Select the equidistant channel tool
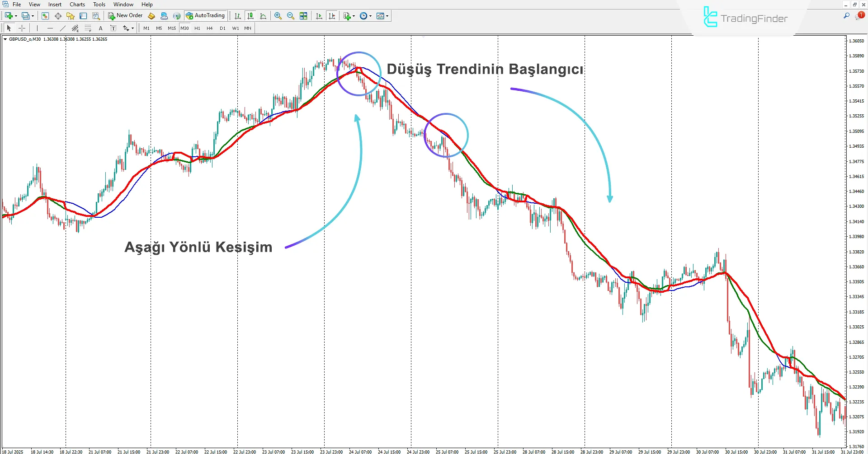The width and height of the screenshot is (868, 454). (x=75, y=28)
